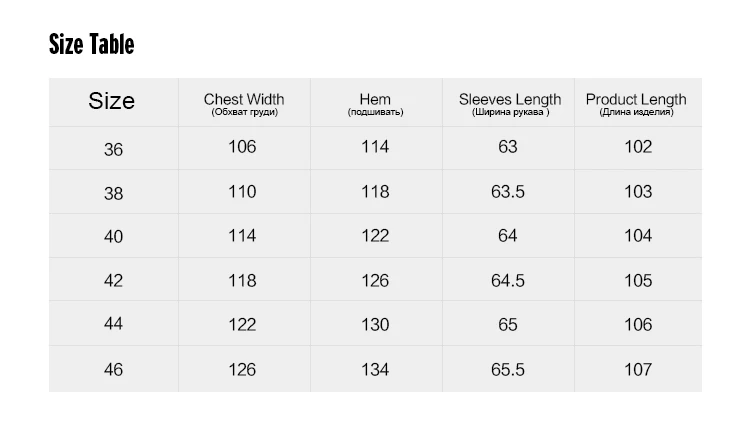Select the Size column header

point(111,101)
